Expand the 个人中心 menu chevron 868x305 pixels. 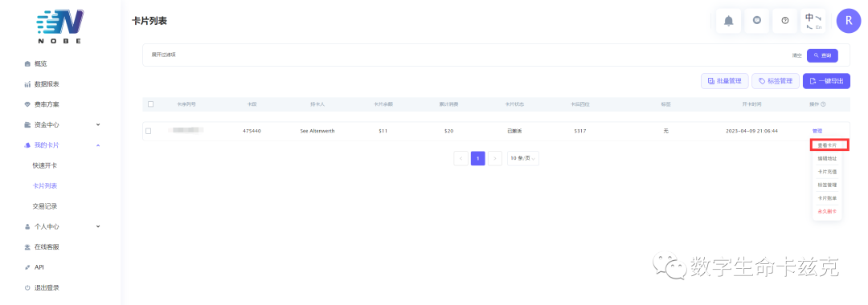[98, 226]
